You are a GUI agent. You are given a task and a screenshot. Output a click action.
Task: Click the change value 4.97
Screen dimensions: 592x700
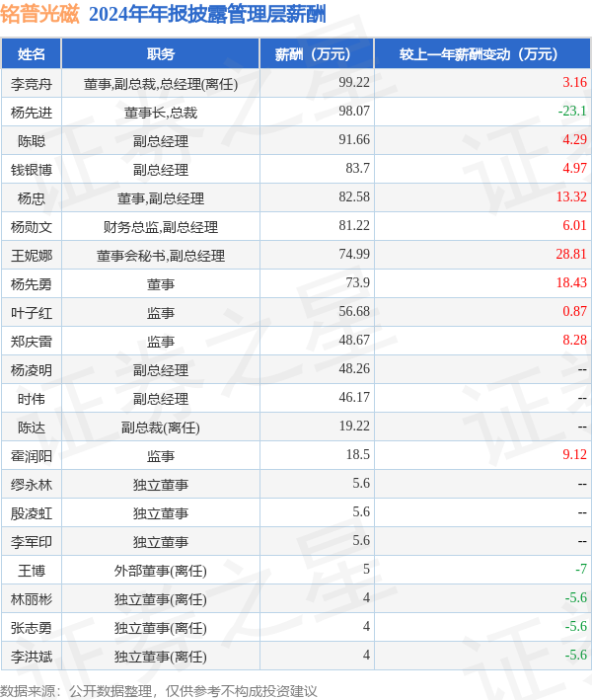pyautogui.click(x=574, y=168)
